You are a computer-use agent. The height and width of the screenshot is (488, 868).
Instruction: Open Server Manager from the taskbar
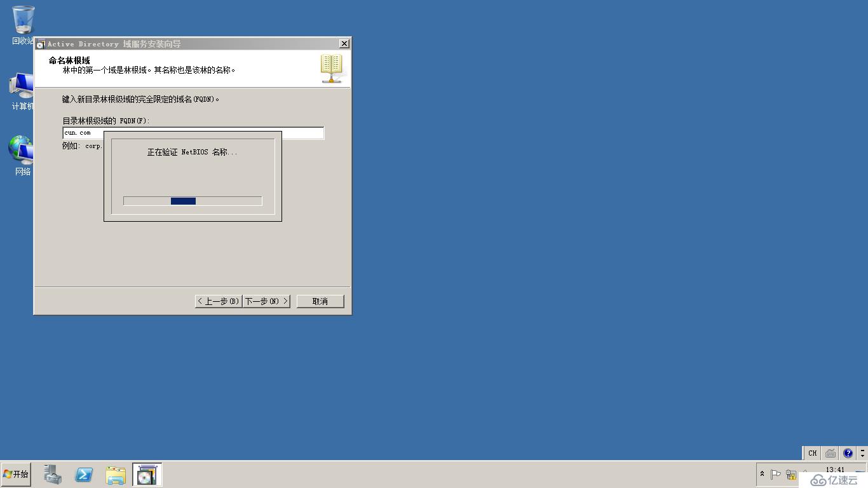click(x=53, y=475)
